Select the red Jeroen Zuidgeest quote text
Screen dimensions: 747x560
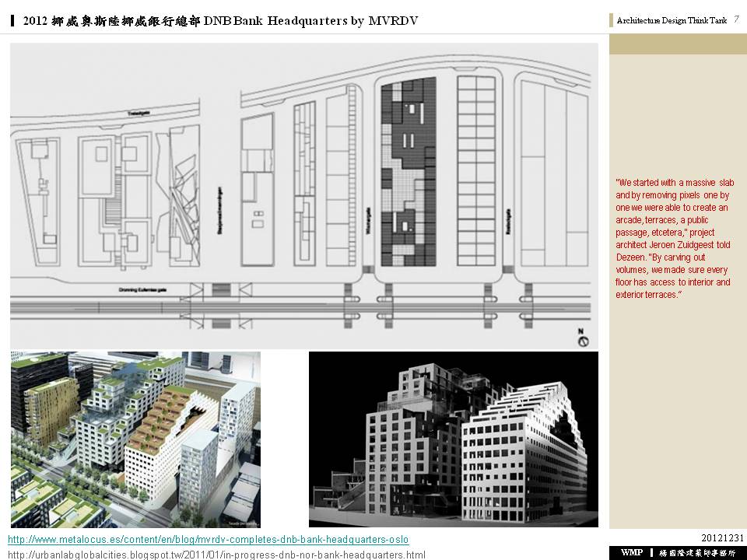click(x=673, y=239)
